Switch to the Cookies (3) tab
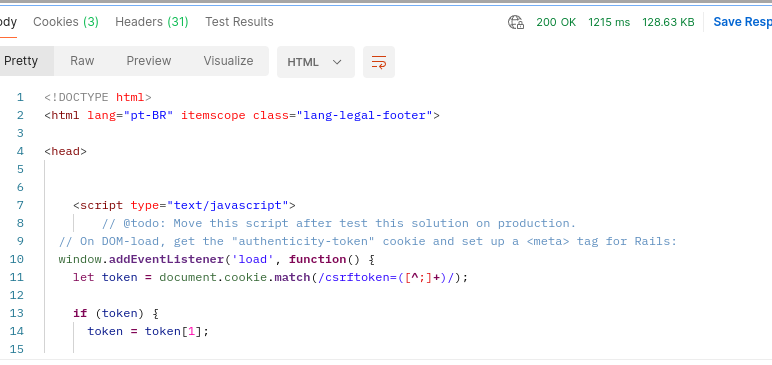The height and width of the screenshot is (365, 772). [x=66, y=22]
